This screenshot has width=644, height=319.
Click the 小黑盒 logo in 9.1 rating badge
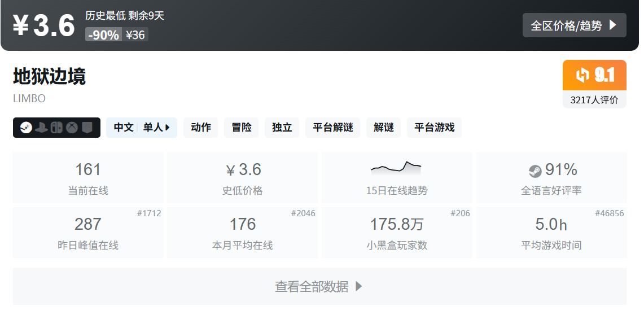[x=582, y=75]
